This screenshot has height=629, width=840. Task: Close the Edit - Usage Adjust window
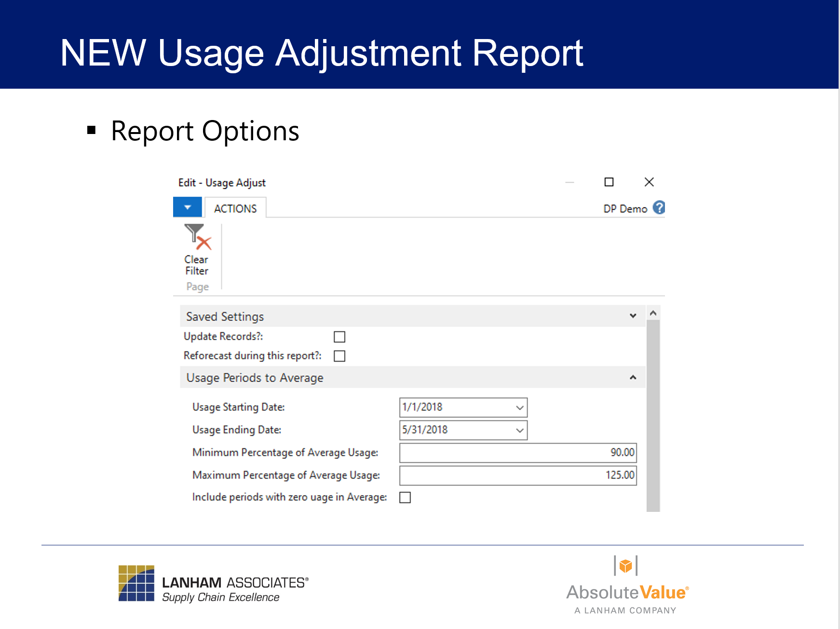point(649,182)
